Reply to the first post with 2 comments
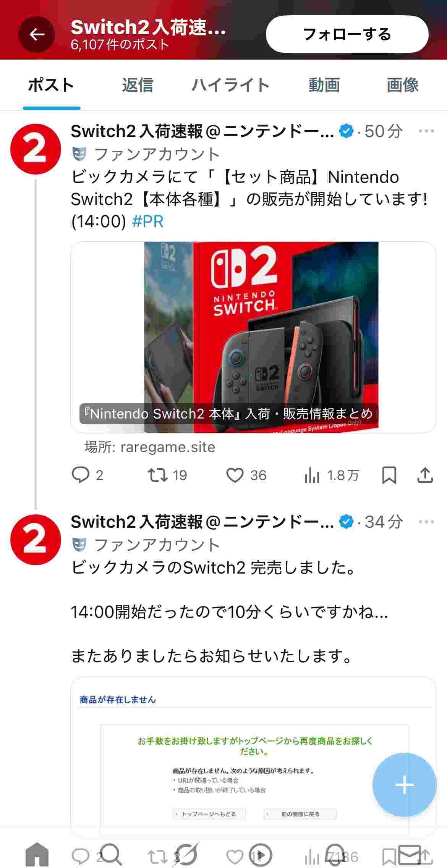The height and width of the screenshot is (868, 447). click(87, 475)
